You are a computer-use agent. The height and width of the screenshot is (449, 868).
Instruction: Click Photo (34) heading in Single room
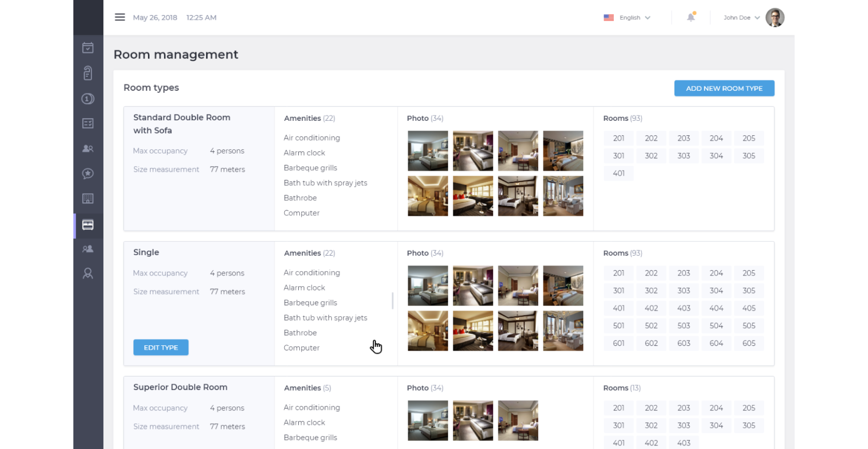425,253
